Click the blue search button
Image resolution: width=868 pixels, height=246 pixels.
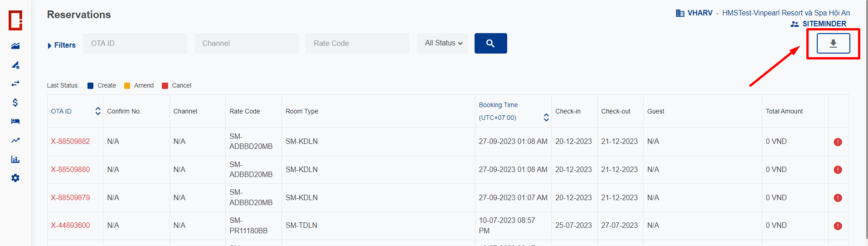tap(490, 44)
